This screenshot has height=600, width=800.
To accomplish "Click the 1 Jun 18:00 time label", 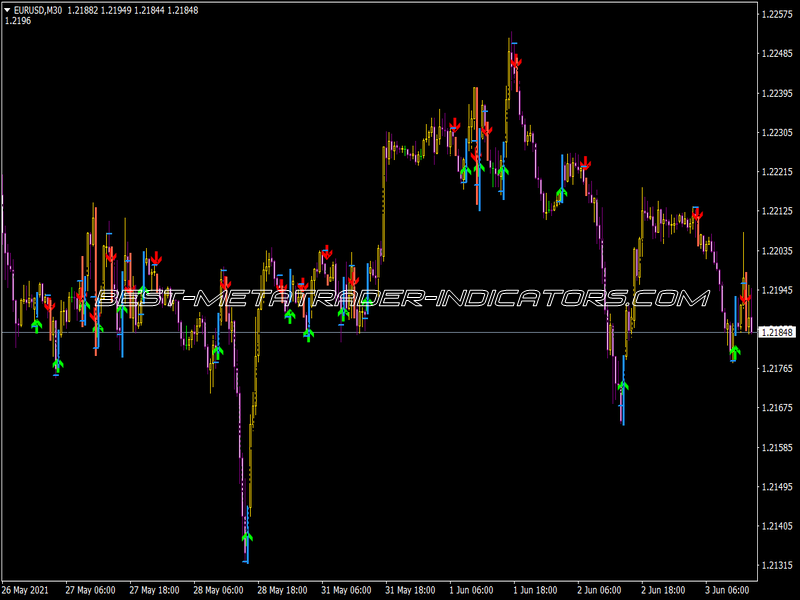I will (x=535, y=590).
